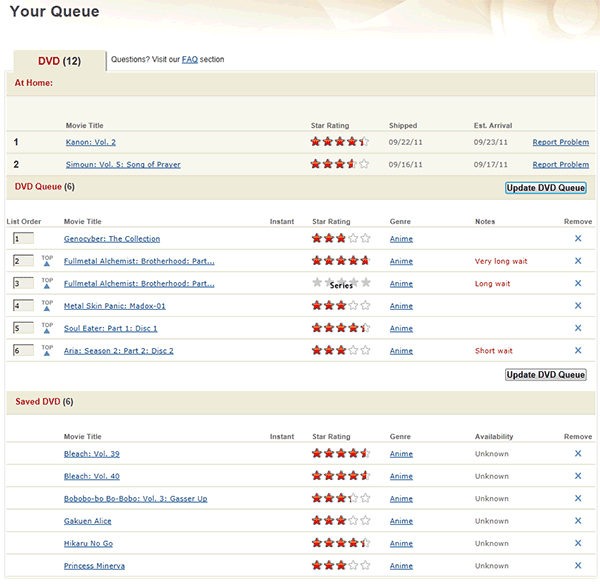Open Anime genre for Bleach: Vol. 39
The height and width of the screenshot is (585, 600).
(401, 454)
